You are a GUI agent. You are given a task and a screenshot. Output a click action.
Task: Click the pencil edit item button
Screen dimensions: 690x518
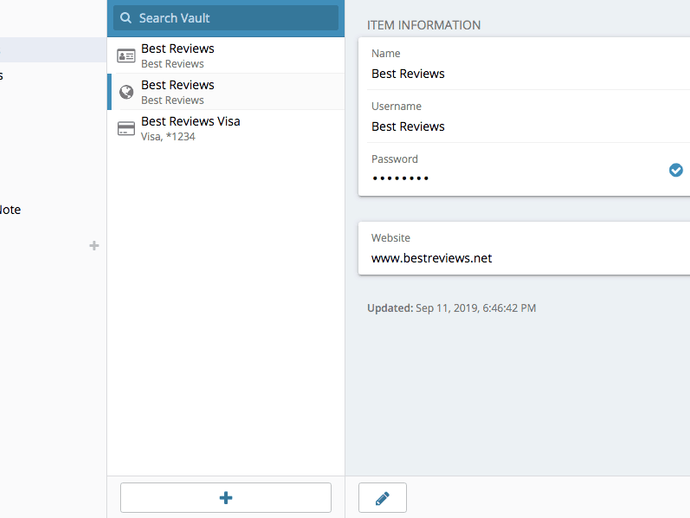pos(382,498)
